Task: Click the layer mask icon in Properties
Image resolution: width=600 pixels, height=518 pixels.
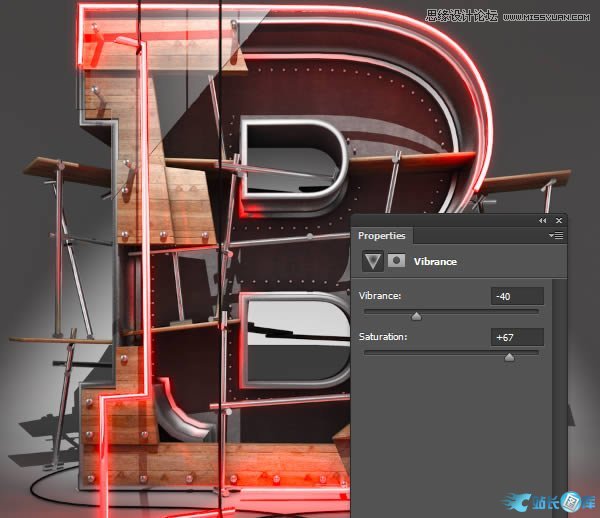Action: coord(396,261)
